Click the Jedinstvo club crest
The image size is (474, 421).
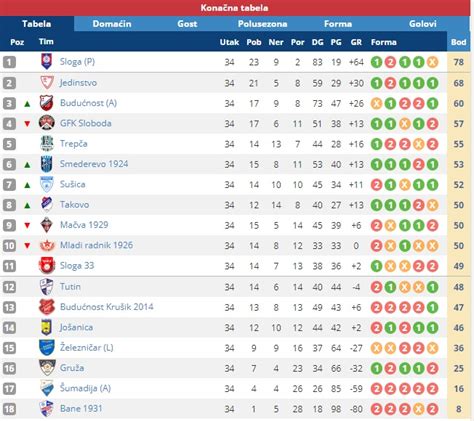[x=47, y=82]
